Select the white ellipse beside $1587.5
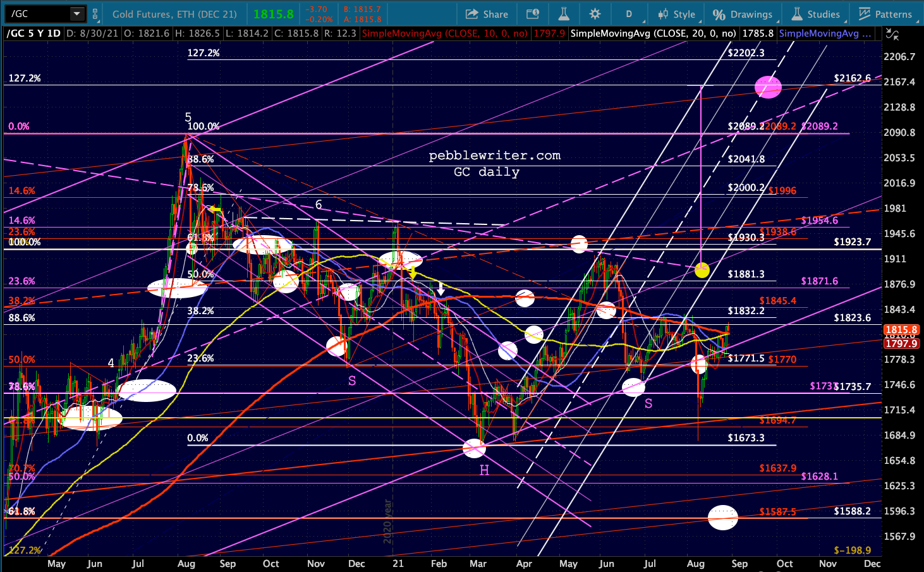Image resolution: width=924 pixels, height=572 pixels. click(722, 518)
